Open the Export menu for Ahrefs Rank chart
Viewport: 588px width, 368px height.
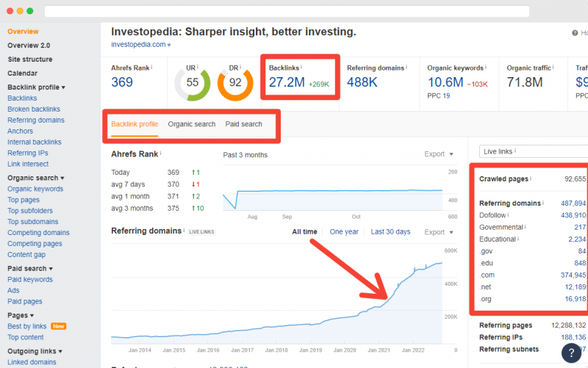point(439,154)
